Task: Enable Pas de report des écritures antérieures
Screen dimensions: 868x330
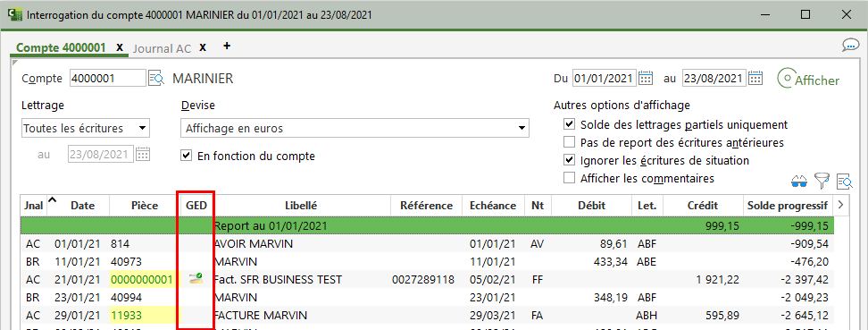Action: click(x=569, y=142)
